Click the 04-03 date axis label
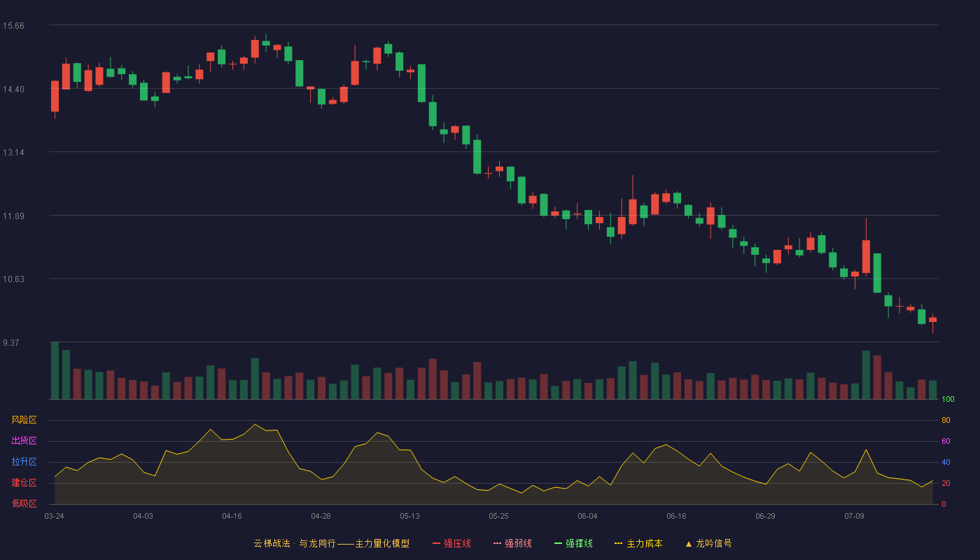The width and height of the screenshot is (980, 560). pos(143,516)
